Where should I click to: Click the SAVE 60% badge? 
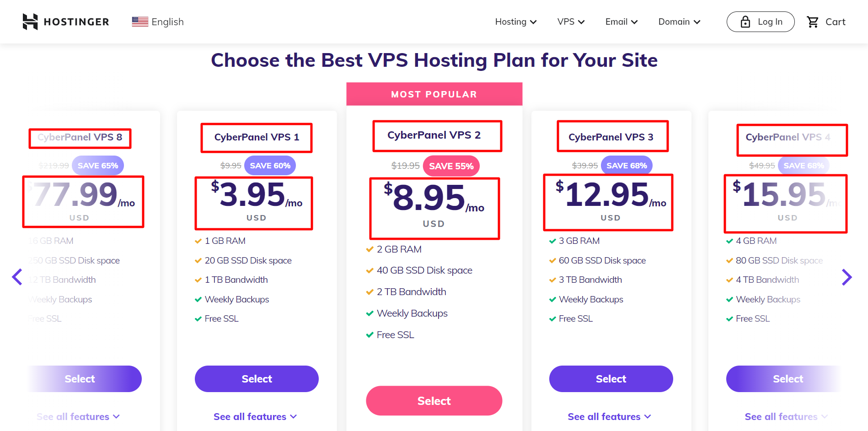(x=270, y=166)
